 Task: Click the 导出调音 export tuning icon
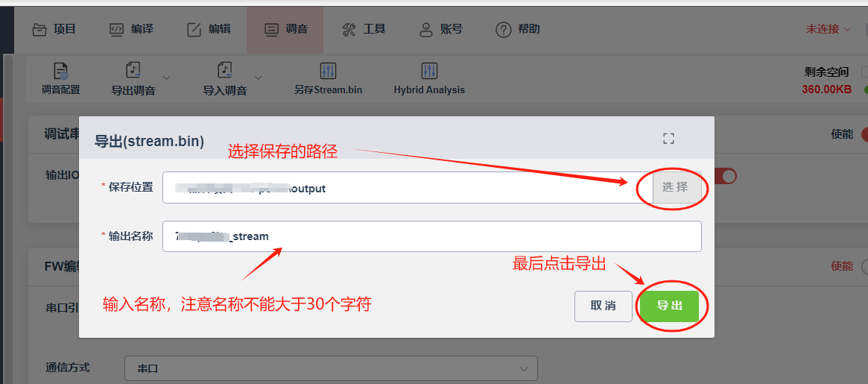pos(133,71)
